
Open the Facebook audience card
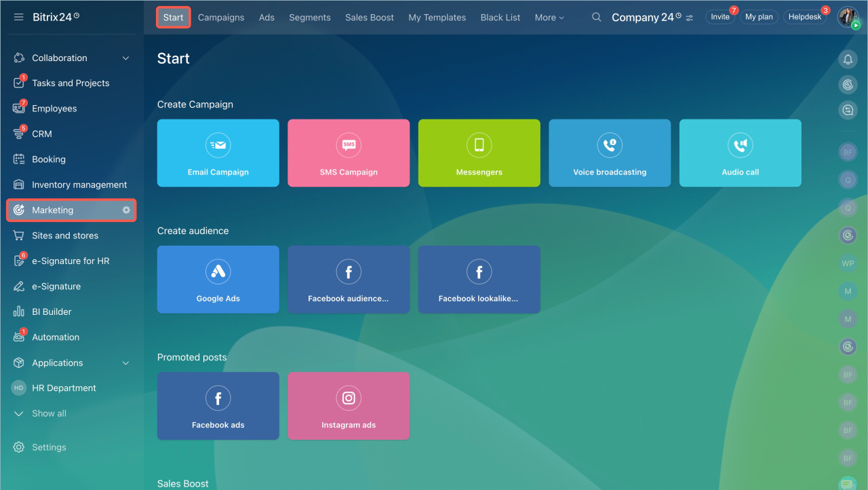click(x=349, y=280)
